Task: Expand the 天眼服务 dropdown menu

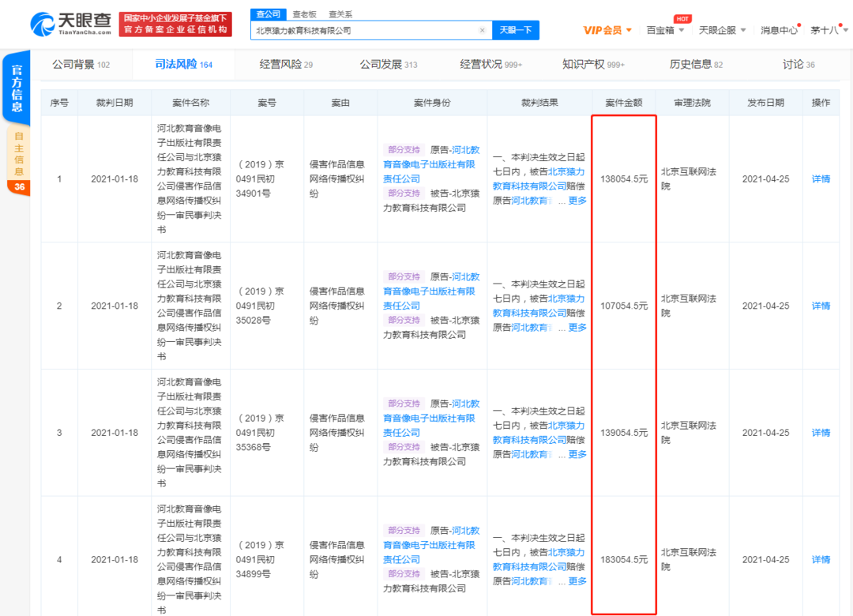Action: 720,30
